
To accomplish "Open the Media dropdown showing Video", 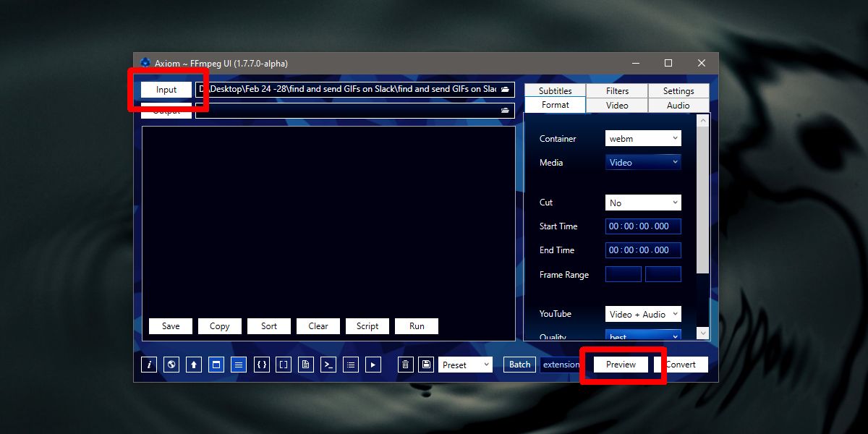I will [643, 162].
